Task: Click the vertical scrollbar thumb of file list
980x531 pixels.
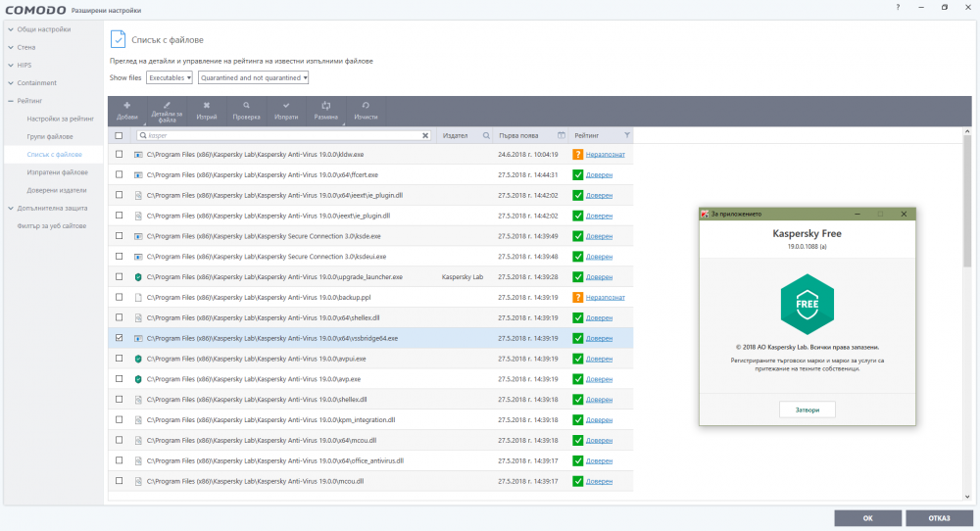Action: [967, 201]
